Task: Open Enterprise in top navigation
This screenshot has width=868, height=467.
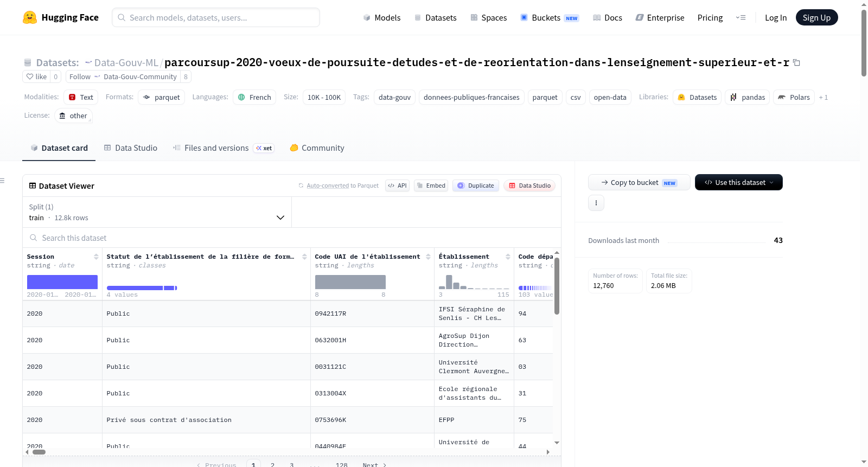Action: [660, 17]
